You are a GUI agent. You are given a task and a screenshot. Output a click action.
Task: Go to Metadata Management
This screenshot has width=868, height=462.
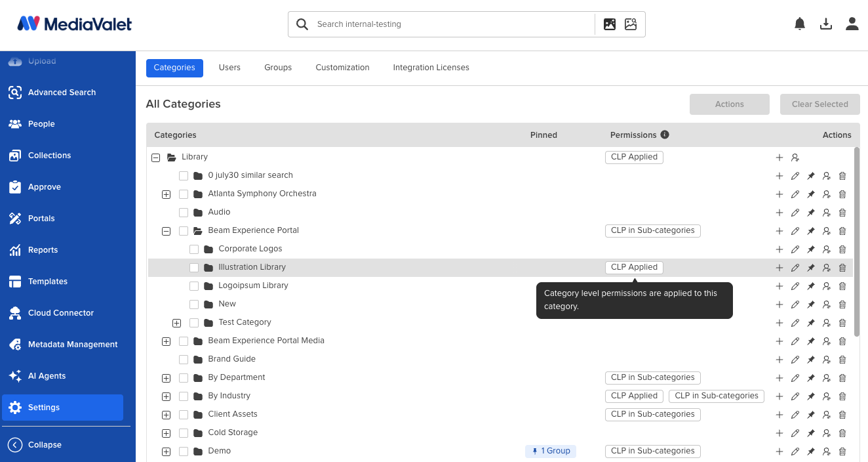pyautogui.click(x=63, y=345)
